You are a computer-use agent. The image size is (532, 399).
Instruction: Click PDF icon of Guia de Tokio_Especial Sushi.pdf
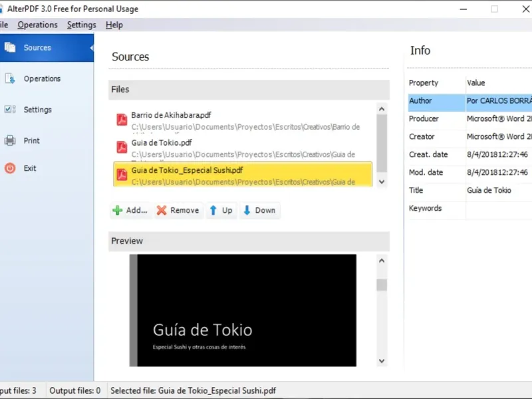point(122,174)
